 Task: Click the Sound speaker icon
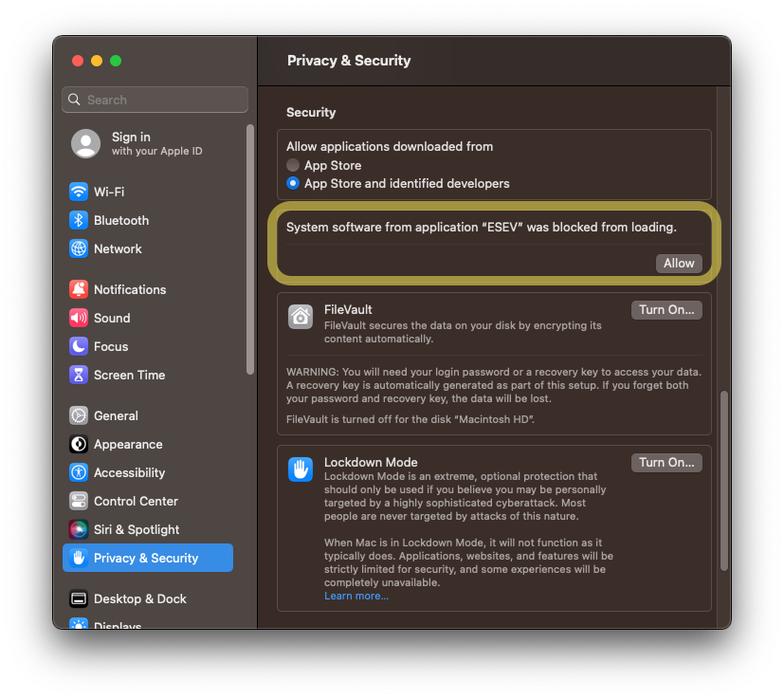(x=79, y=318)
